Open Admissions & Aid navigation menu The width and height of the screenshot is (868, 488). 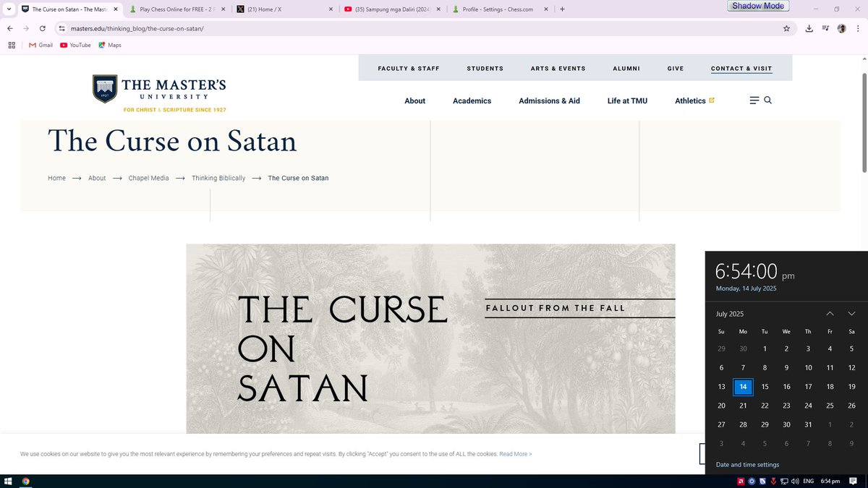pos(550,101)
